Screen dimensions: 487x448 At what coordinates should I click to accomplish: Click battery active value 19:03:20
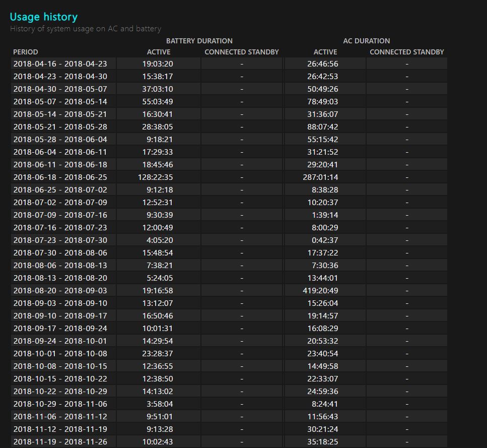[158, 63]
